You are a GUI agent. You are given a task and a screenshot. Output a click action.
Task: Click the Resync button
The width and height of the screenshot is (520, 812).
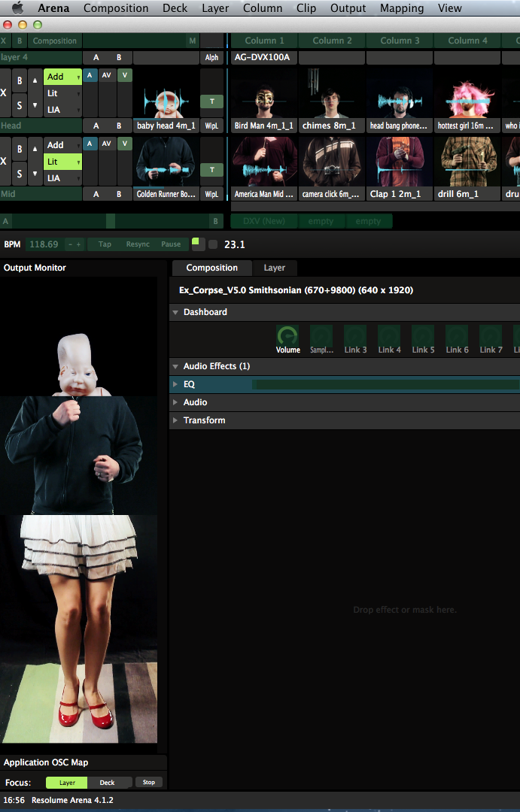click(138, 244)
